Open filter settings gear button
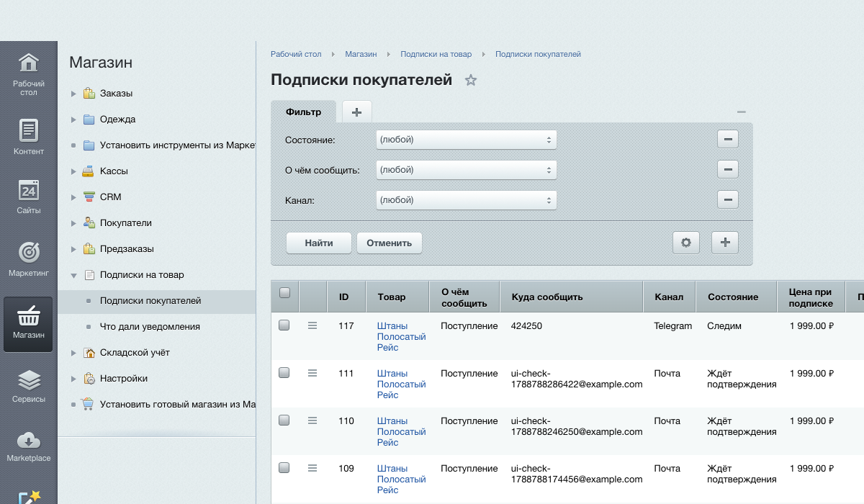This screenshot has height=504, width=864. click(686, 243)
